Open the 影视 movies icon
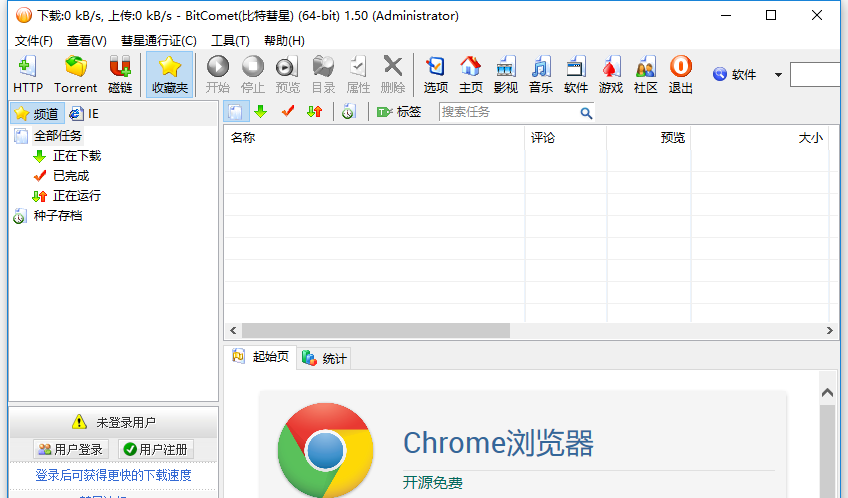This screenshot has width=848, height=498. tap(506, 74)
